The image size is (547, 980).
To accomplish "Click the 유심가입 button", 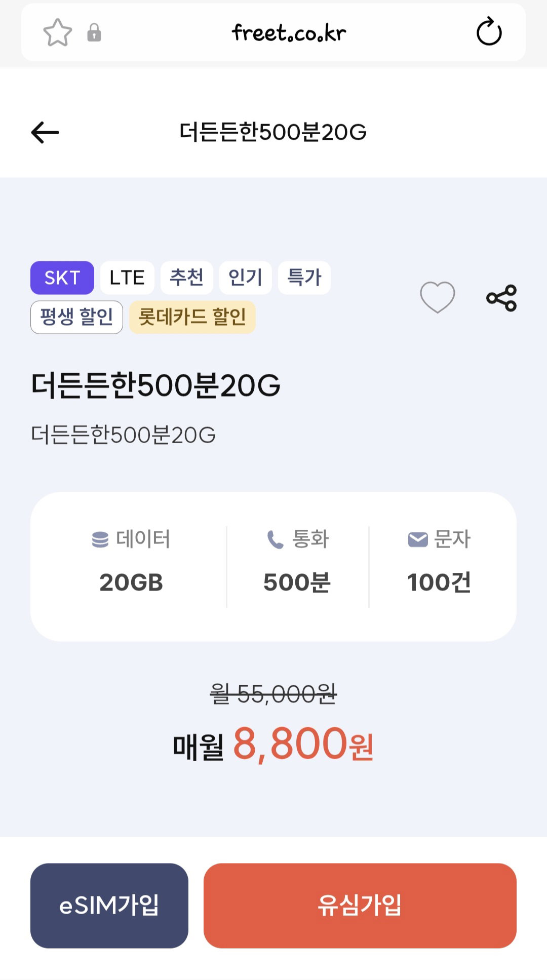I will [360, 906].
